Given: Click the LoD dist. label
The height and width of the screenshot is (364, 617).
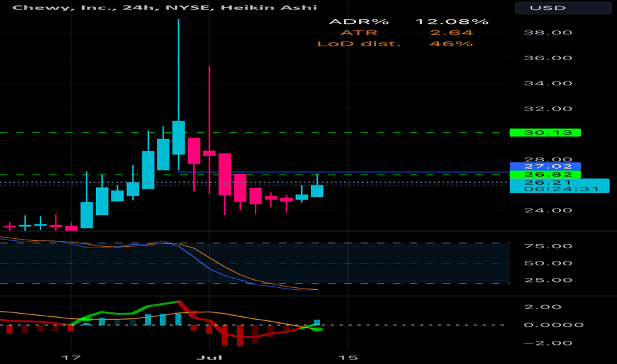Looking at the screenshot, I should 359,44.
